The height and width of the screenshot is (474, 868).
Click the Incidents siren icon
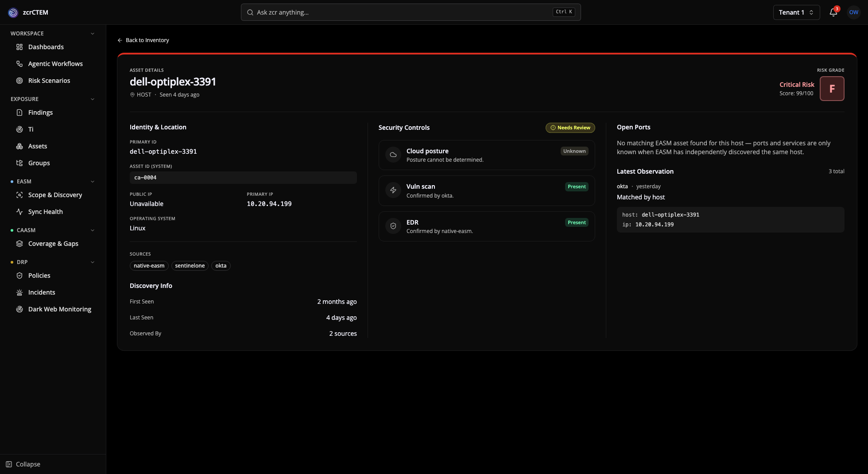pos(19,292)
